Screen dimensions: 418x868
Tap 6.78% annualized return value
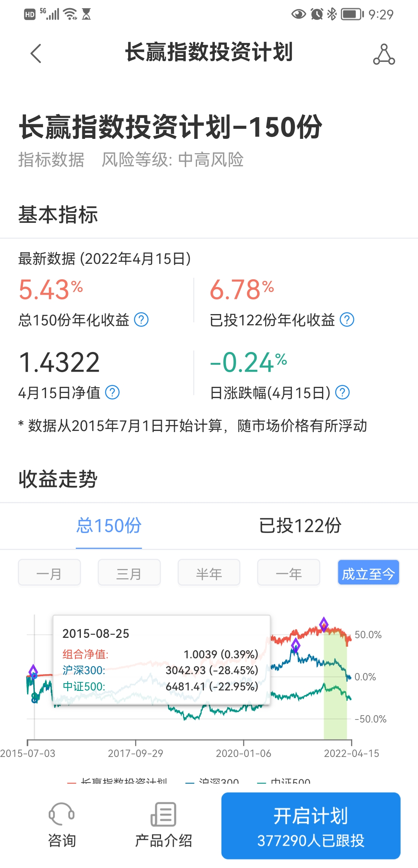[x=242, y=290]
